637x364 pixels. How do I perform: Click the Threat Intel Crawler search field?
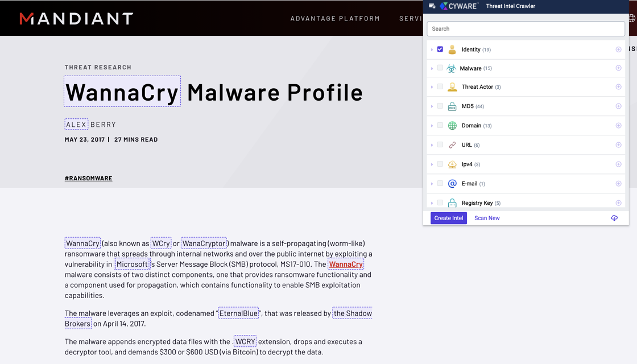pos(526,28)
